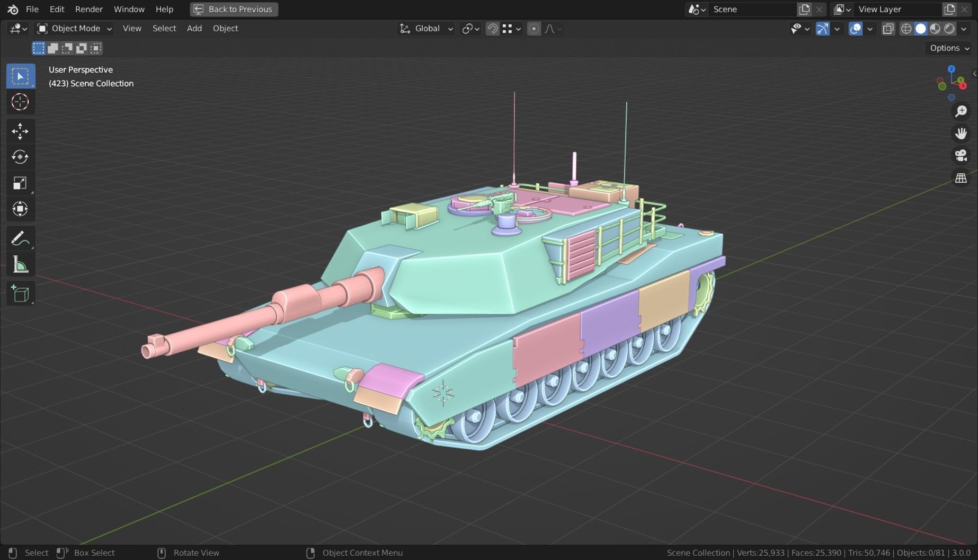Click the Z axis on navigation gizmo
978x560 pixels.
(x=952, y=69)
